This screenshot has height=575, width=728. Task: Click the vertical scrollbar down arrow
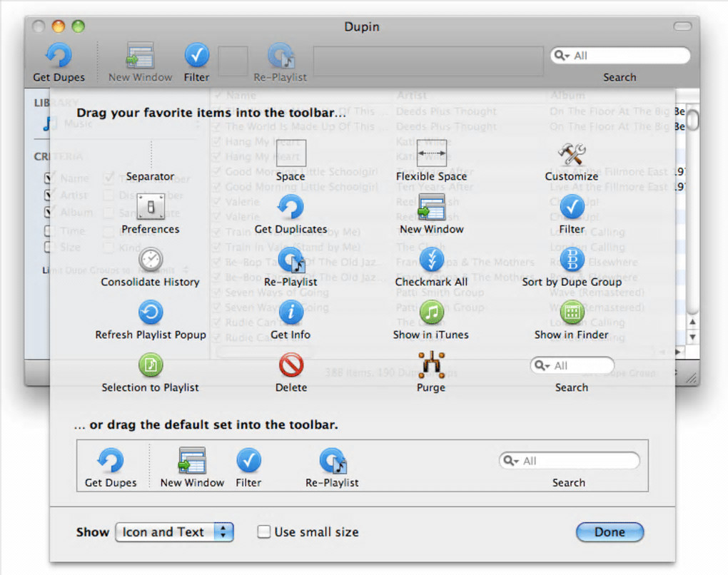693,337
